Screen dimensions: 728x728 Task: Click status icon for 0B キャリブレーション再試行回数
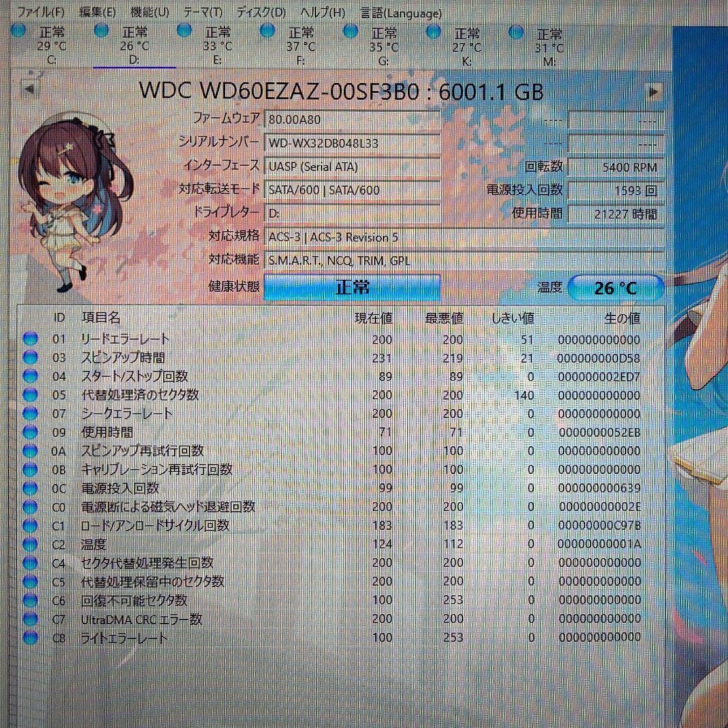(30, 469)
